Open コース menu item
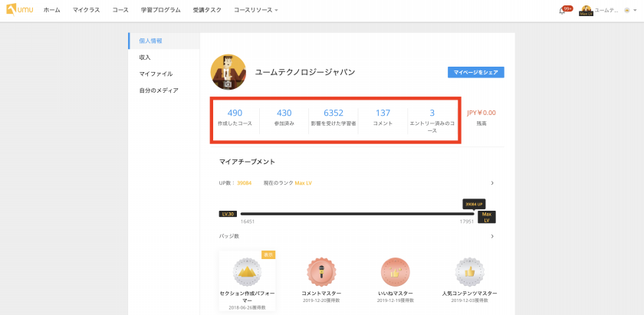This screenshot has height=315, width=644. click(120, 10)
